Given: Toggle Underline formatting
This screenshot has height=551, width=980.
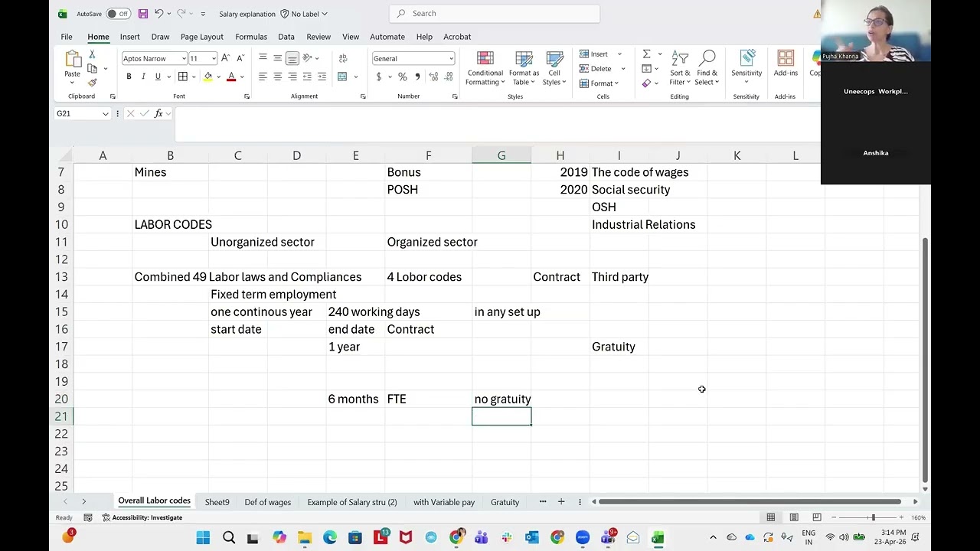Looking at the screenshot, I should point(158,77).
